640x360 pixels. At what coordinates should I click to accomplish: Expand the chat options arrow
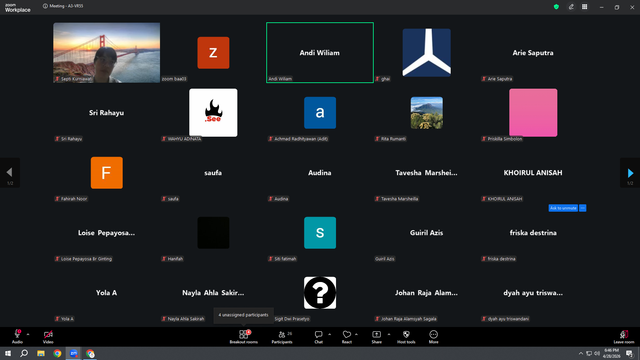coord(329,334)
